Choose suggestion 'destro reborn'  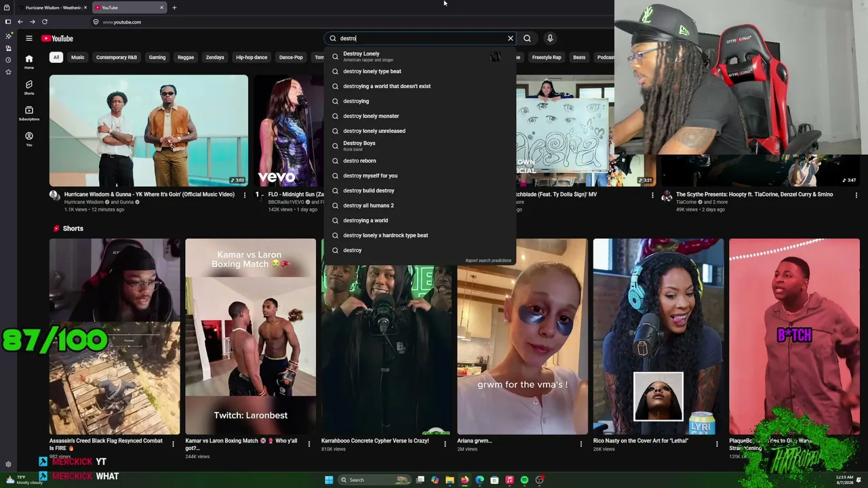(x=420, y=161)
